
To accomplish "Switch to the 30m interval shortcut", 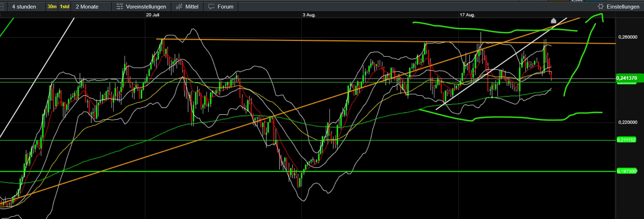I will tap(52, 6).
